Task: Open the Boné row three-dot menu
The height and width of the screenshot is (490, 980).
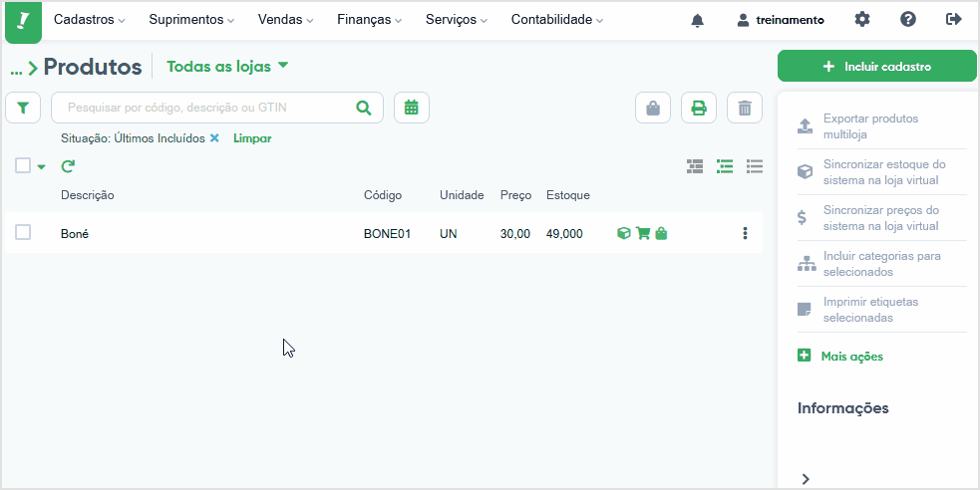Action: pyautogui.click(x=745, y=233)
